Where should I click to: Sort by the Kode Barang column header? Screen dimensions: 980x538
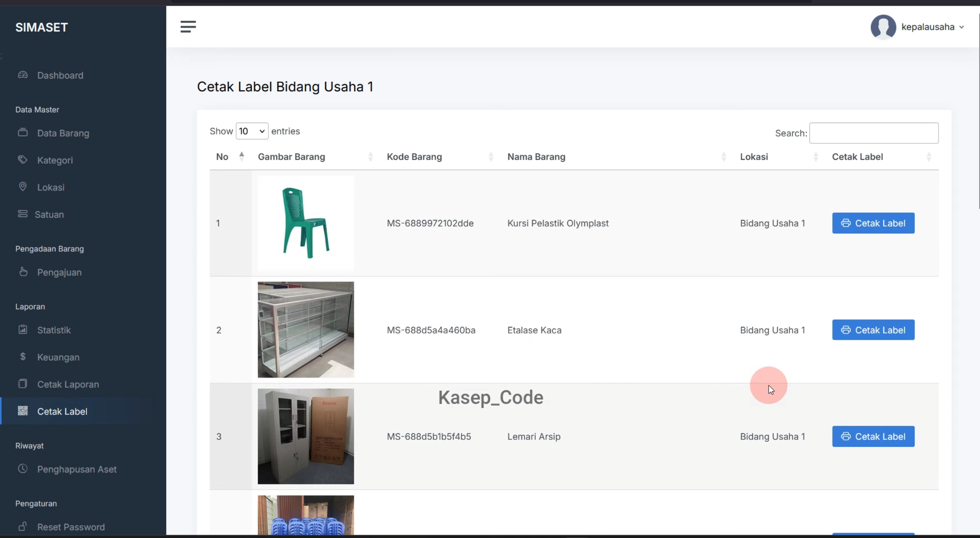pyautogui.click(x=440, y=157)
